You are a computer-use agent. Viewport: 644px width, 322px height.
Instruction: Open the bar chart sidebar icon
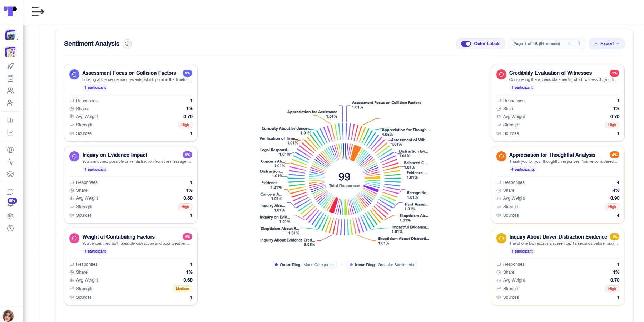click(10, 120)
